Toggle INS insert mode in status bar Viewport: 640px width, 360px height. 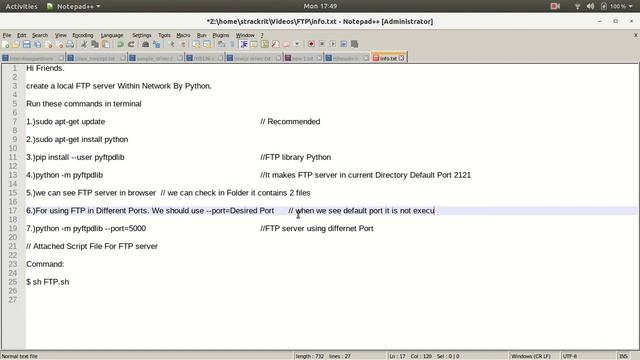(623, 356)
